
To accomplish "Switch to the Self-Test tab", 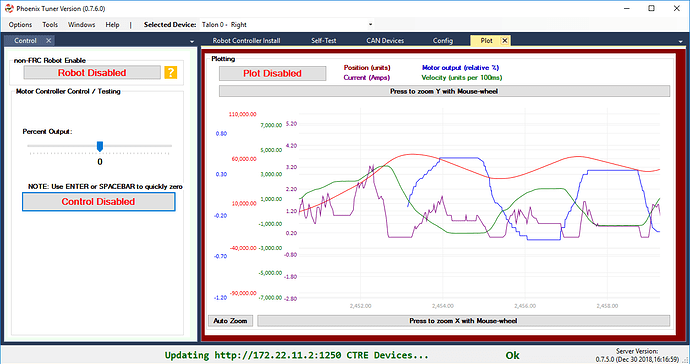I will point(323,40).
